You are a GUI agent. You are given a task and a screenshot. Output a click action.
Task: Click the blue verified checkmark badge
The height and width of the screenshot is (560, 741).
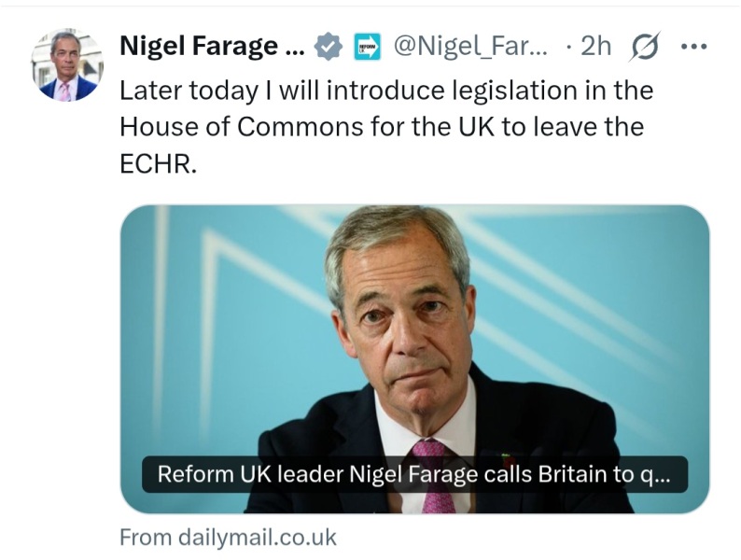coord(327,46)
